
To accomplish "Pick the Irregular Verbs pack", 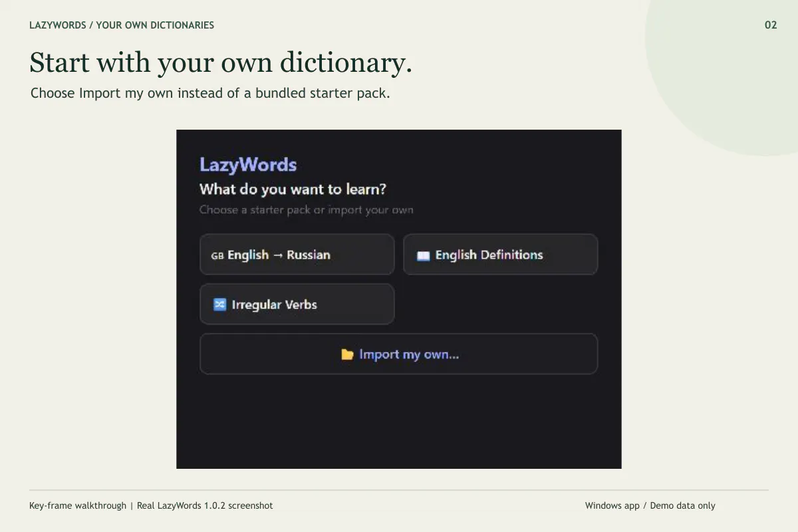I will [297, 305].
